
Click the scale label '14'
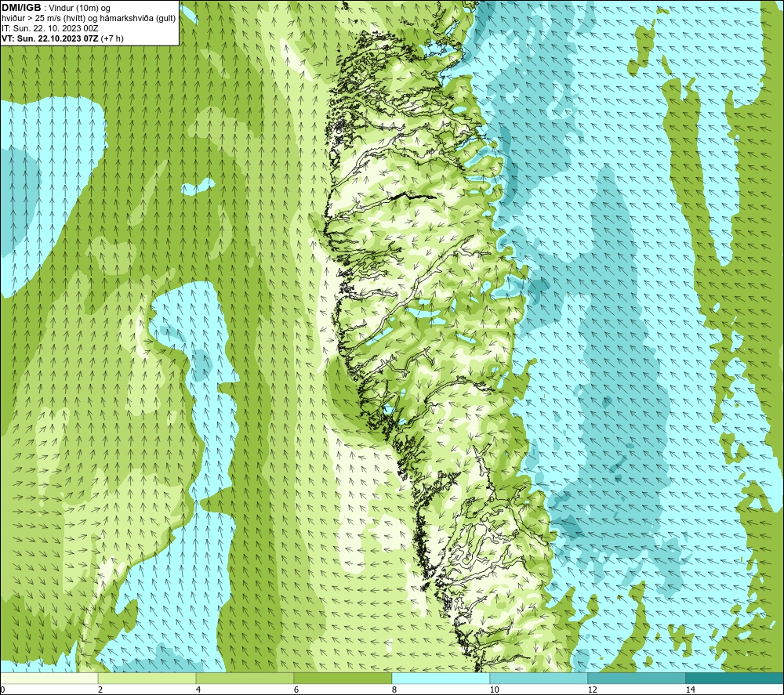click(690, 690)
